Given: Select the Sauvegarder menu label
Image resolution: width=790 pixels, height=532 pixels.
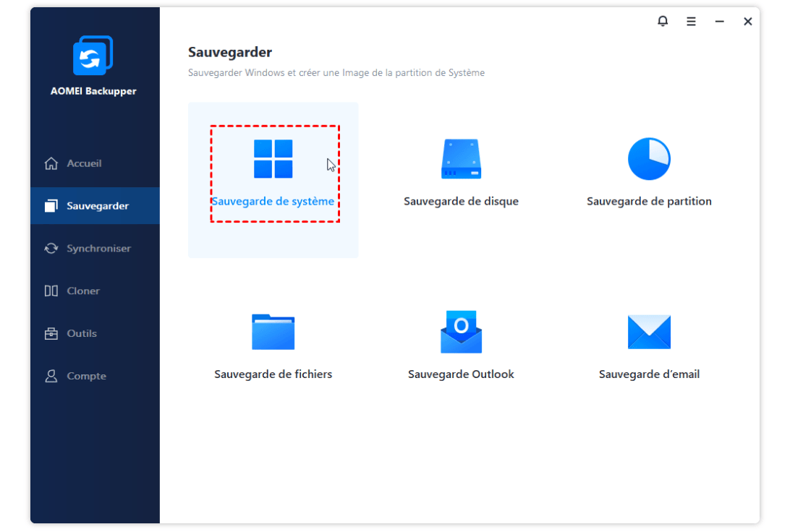Looking at the screenshot, I should click(98, 206).
